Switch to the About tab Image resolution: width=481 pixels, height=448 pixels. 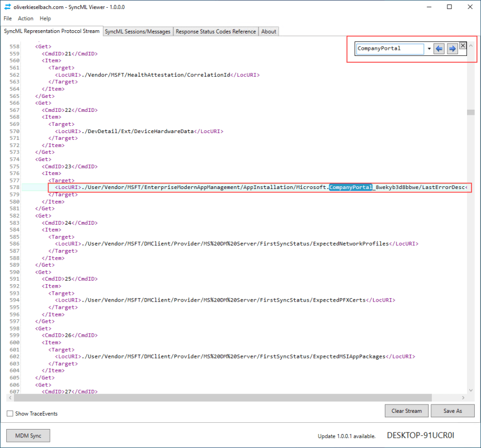coord(268,31)
